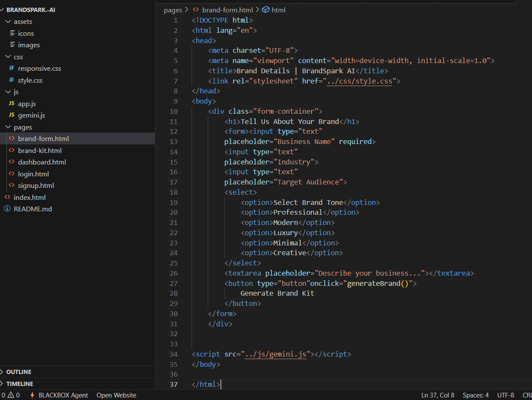The height and width of the screenshot is (400, 532).
Task: Click the Luxury option text
Action: click(286, 233)
